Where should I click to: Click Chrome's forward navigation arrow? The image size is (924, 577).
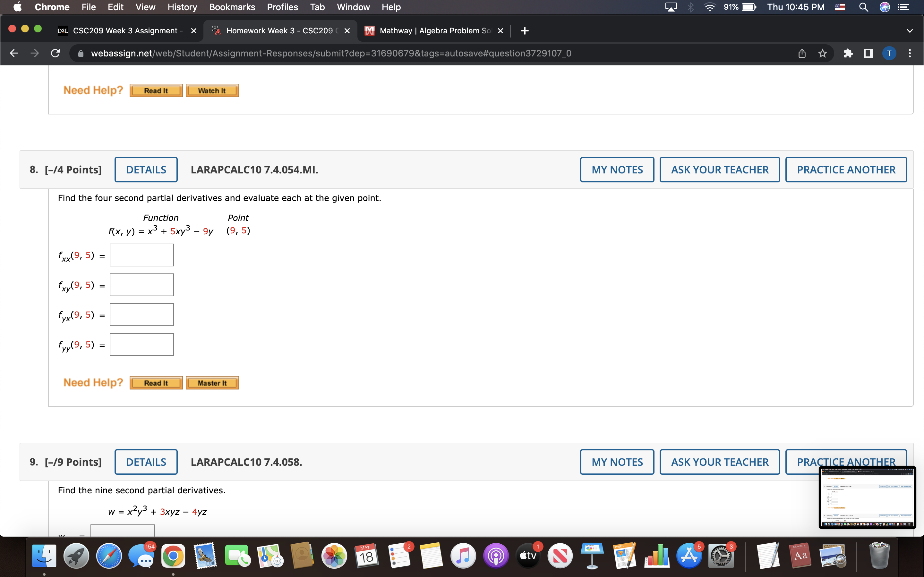point(34,53)
